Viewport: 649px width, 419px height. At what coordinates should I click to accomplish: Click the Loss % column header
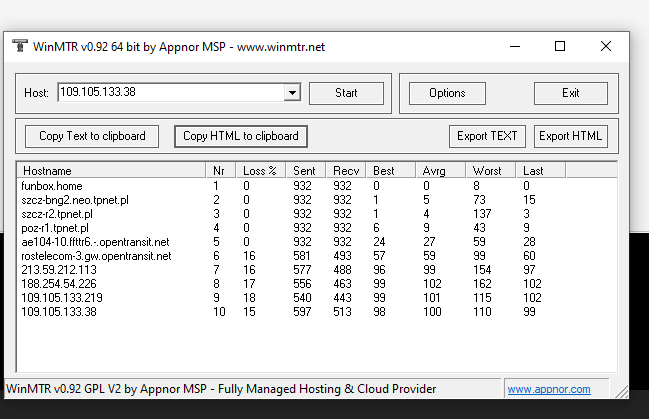click(260, 171)
